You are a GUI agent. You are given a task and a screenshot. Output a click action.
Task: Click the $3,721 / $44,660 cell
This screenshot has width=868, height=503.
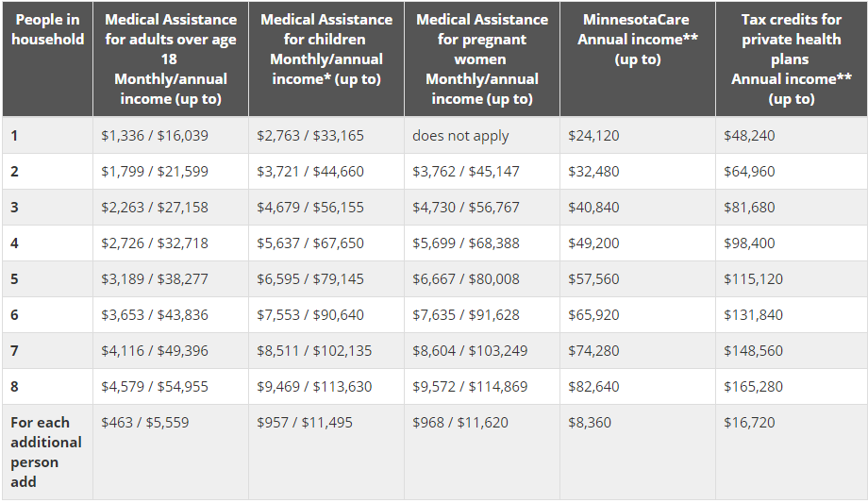pyautogui.click(x=310, y=172)
